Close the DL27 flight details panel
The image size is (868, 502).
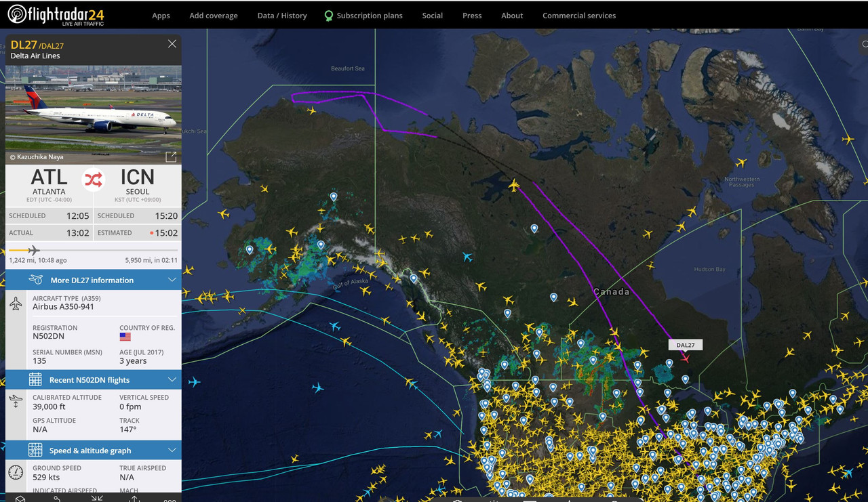172,43
